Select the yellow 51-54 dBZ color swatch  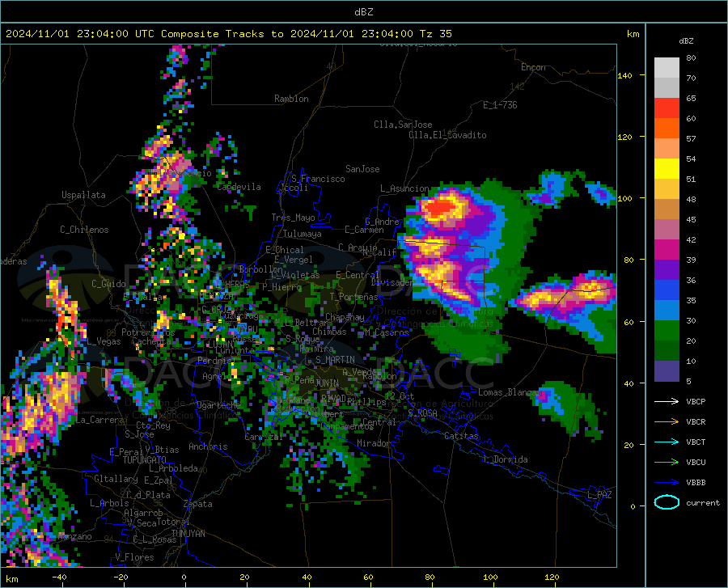[x=667, y=169]
